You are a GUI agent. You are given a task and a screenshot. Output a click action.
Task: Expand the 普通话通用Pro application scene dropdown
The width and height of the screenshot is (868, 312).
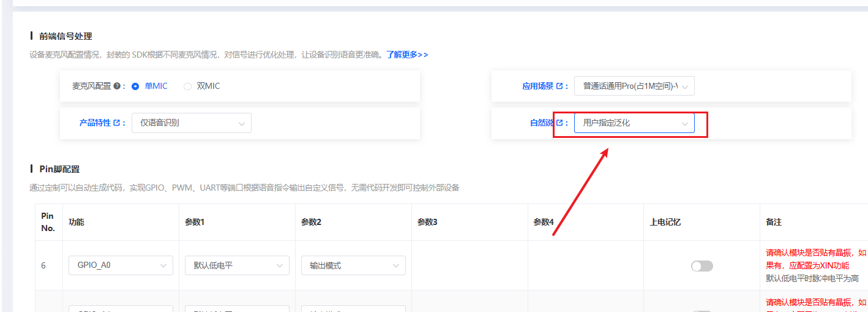click(634, 86)
